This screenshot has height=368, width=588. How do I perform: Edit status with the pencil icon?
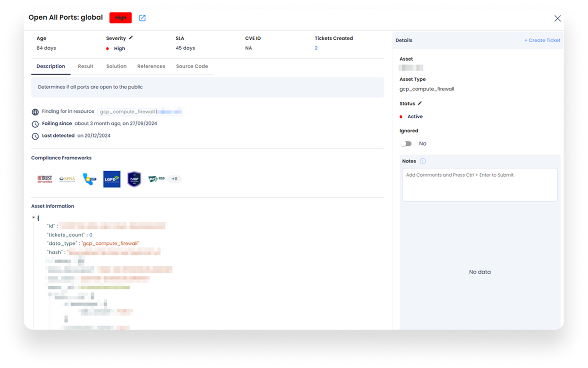420,103
